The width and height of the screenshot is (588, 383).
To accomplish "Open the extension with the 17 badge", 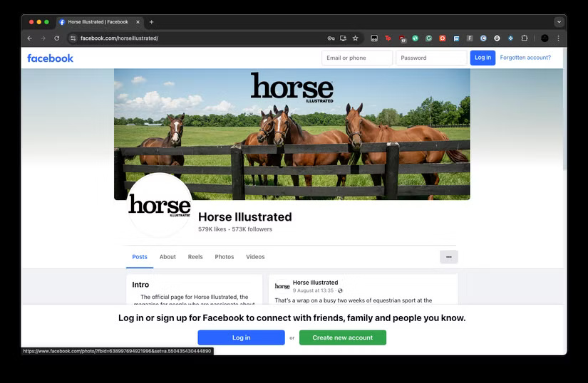I will click(x=402, y=38).
